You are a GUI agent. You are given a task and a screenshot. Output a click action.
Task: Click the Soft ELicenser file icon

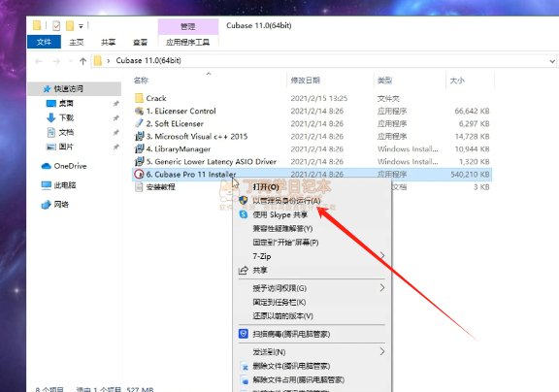click(139, 123)
